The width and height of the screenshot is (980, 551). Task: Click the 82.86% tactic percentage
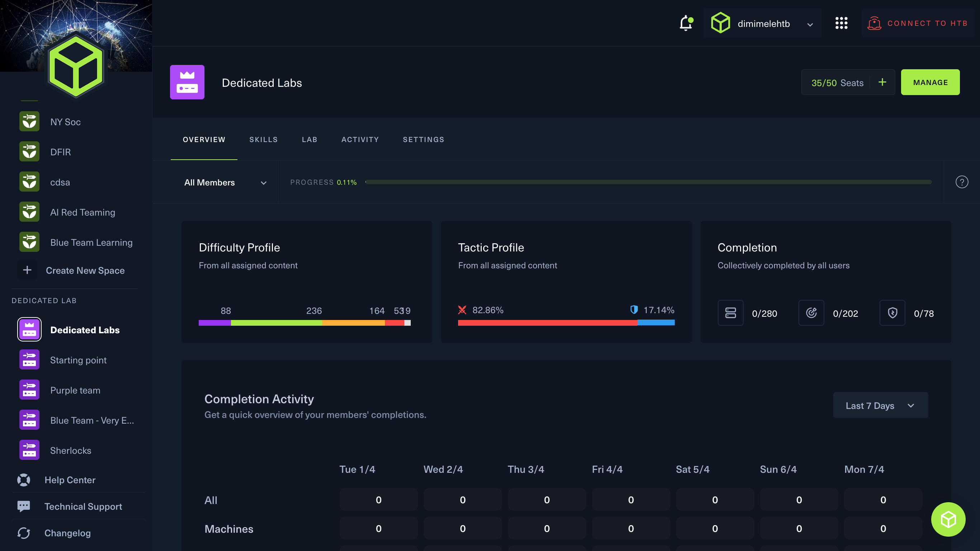coord(488,310)
